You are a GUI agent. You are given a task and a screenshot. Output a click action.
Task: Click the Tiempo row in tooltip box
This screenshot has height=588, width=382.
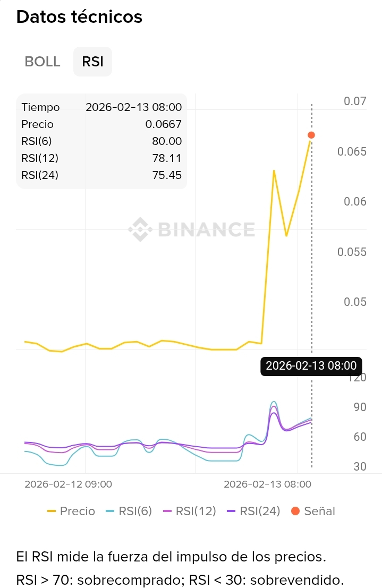click(101, 107)
